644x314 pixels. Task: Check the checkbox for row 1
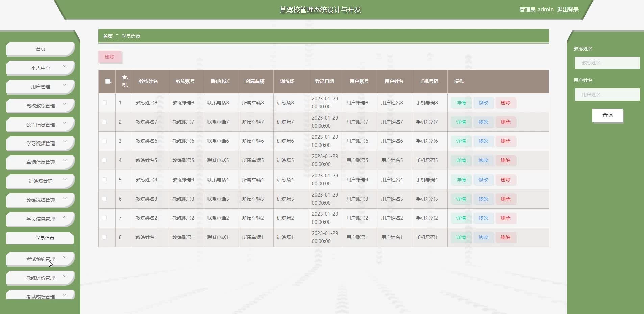tap(104, 103)
